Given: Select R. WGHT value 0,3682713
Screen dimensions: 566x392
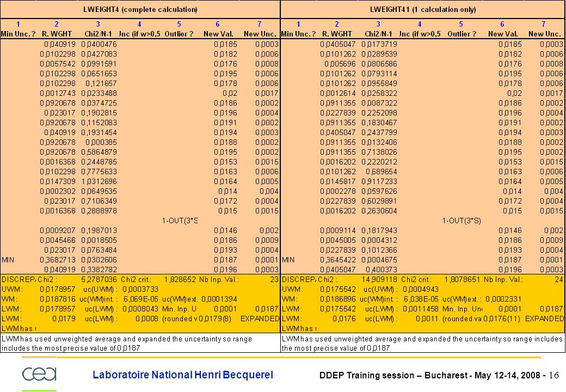Looking at the screenshot, I should [x=58, y=260].
